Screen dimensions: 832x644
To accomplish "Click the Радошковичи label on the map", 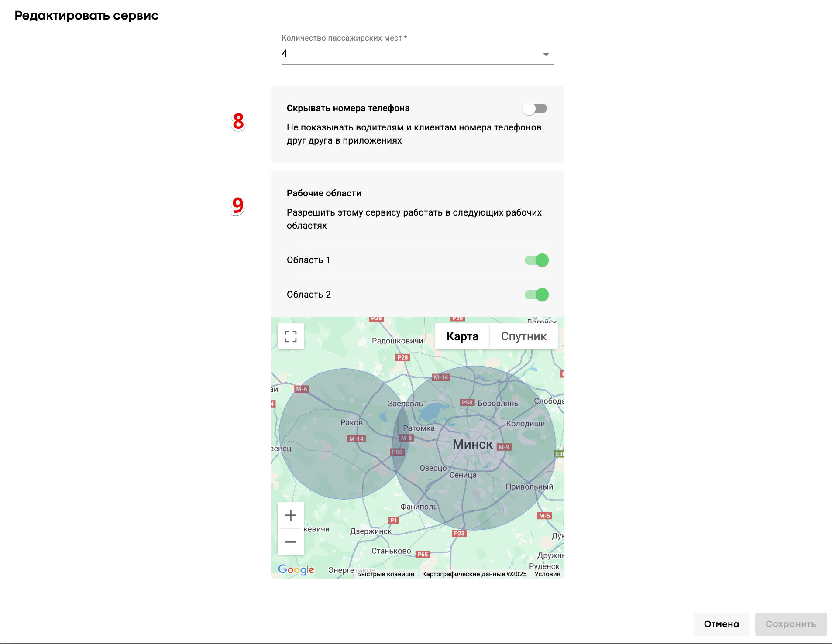I will coord(398,341).
